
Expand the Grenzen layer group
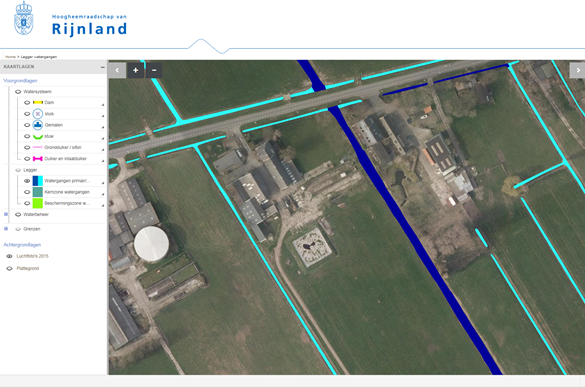point(6,229)
